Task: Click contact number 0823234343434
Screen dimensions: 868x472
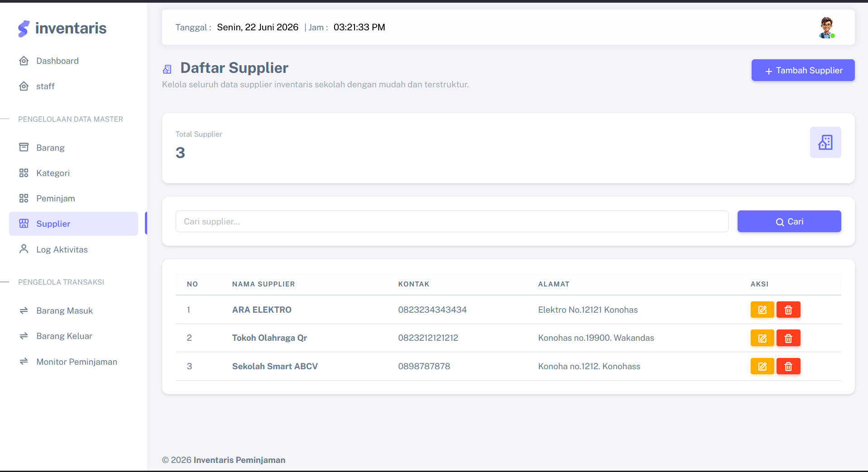Action: point(432,310)
